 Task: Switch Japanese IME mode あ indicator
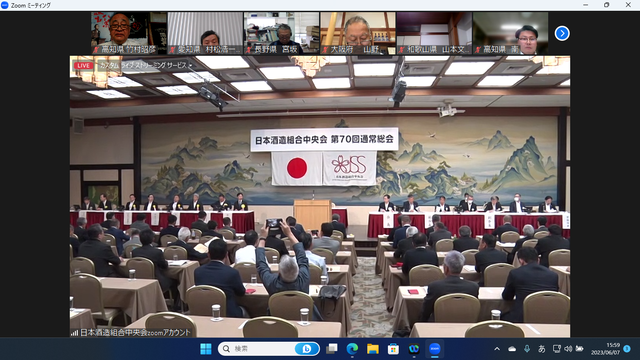tap(542, 349)
